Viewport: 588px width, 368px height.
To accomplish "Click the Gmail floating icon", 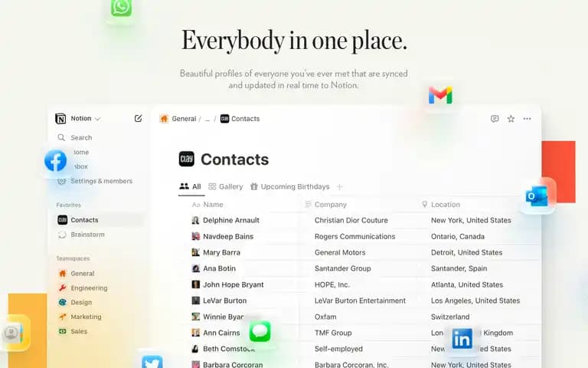I will coord(440,95).
